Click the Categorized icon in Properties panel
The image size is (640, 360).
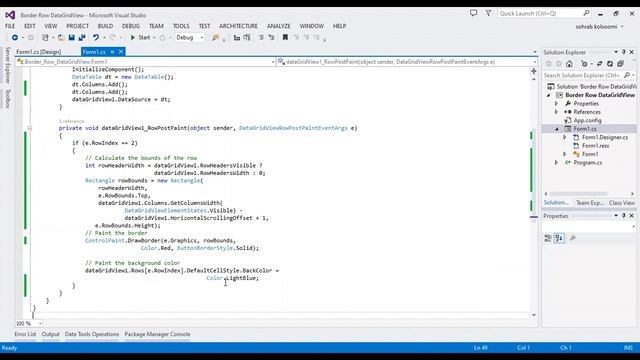coord(548,238)
